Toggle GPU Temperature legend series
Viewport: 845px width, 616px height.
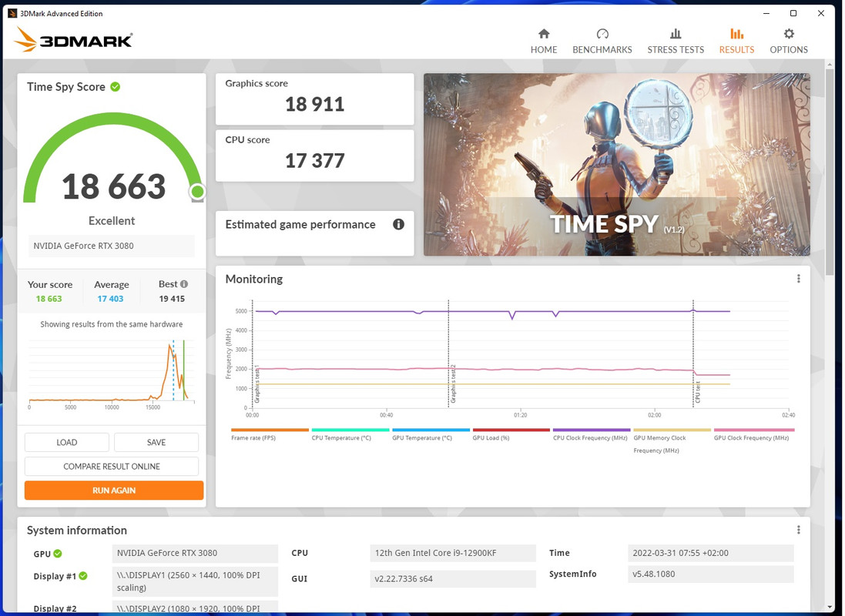point(431,435)
